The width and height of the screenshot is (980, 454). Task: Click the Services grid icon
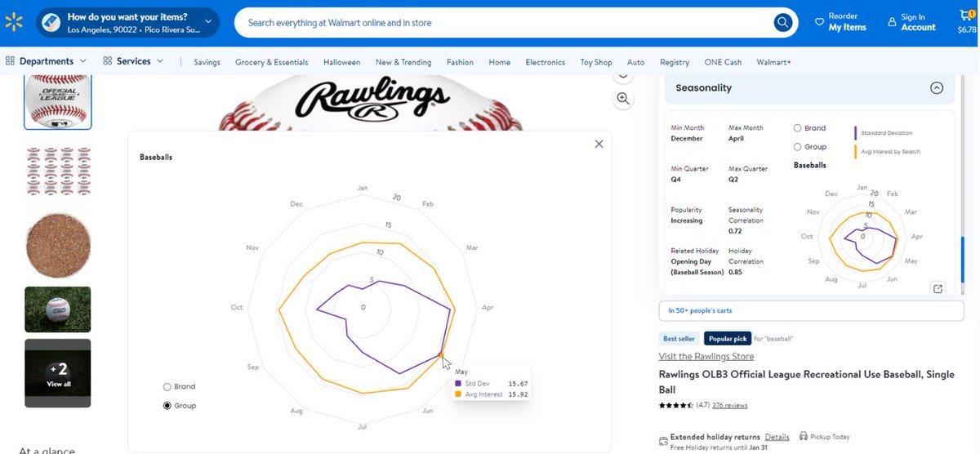coord(108,61)
